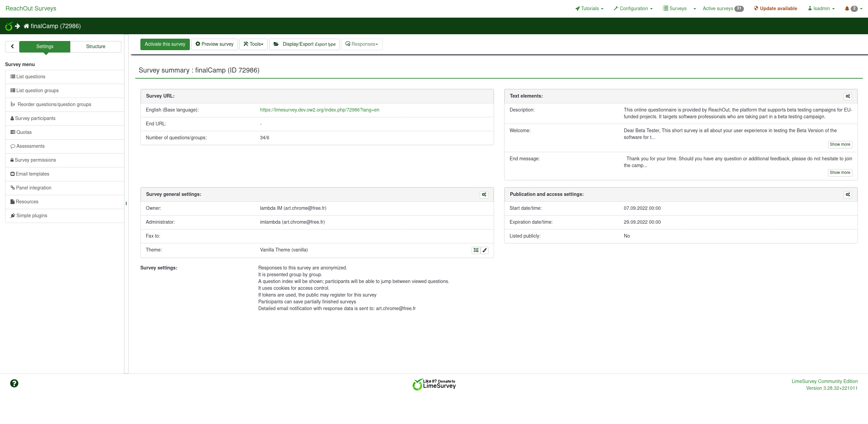Open Survey participants in survey menu

click(35, 118)
